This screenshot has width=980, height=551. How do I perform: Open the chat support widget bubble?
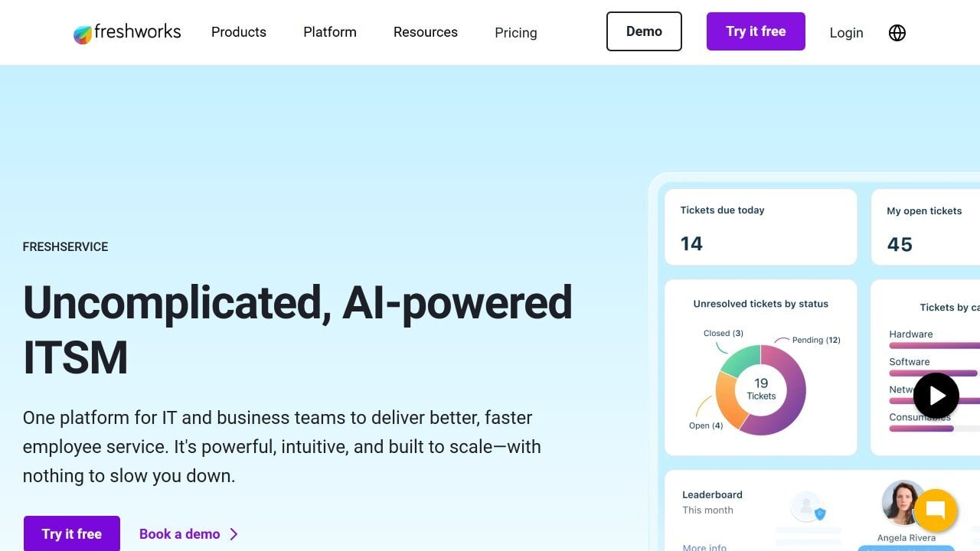click(x=935, y=510)
